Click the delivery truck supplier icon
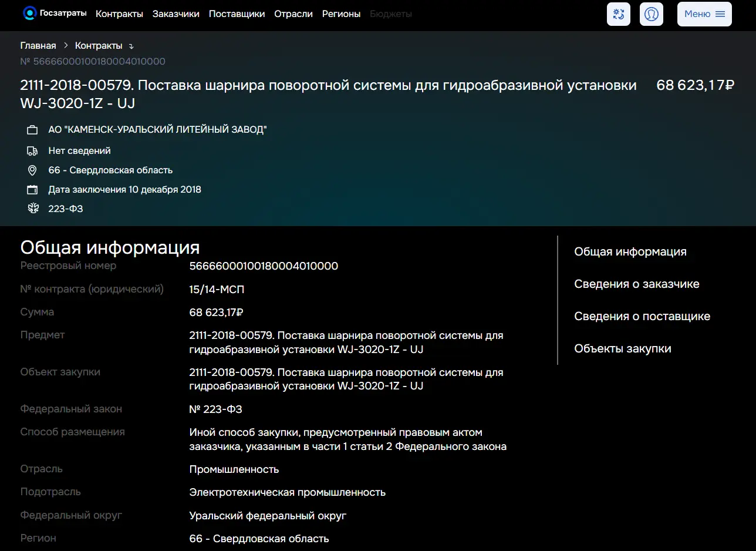 (33, 151)
